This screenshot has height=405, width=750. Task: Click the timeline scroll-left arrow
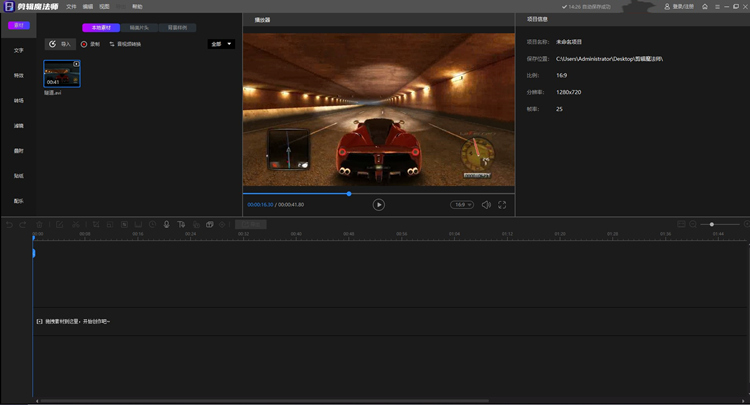click(37, 401)
